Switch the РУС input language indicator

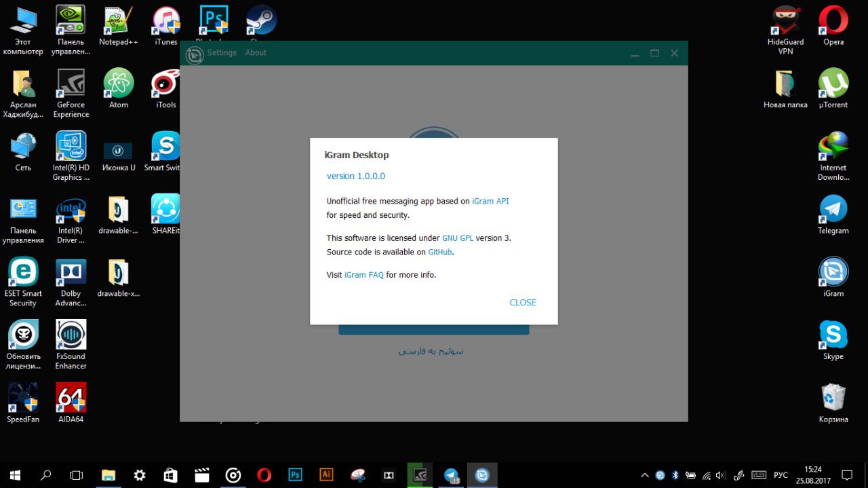point(781,475)
